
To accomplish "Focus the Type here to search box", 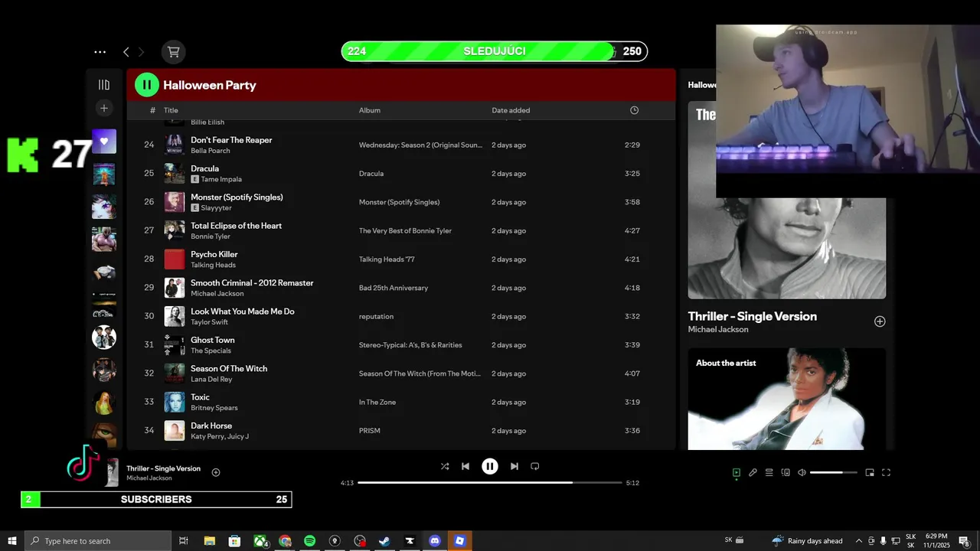I will [x=98, y=541].
